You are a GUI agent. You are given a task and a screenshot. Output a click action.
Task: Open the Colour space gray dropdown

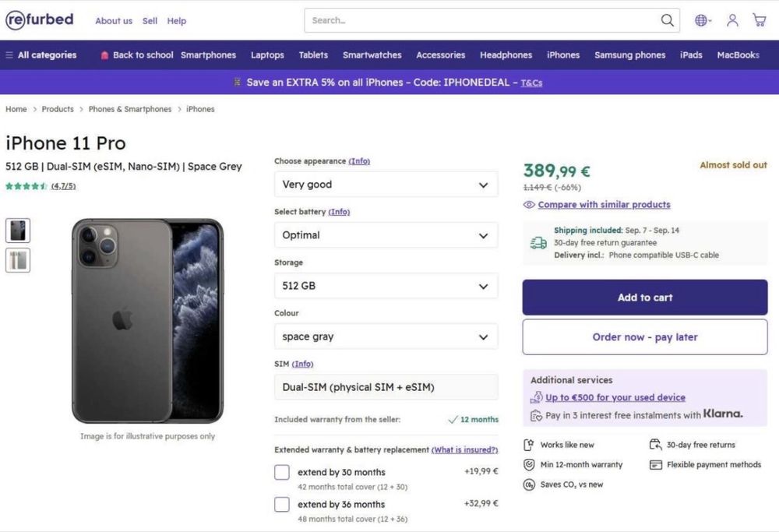(386, 336)
